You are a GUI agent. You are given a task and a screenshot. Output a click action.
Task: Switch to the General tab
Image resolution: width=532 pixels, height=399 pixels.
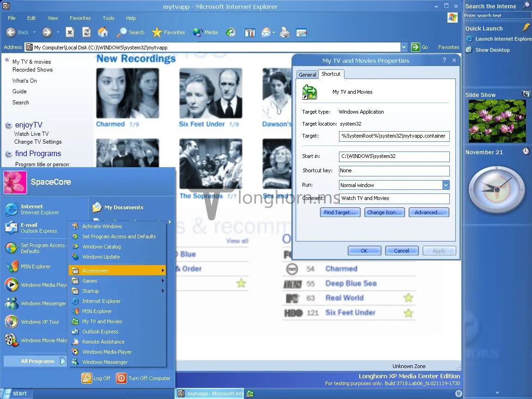(x=308, y=75)
